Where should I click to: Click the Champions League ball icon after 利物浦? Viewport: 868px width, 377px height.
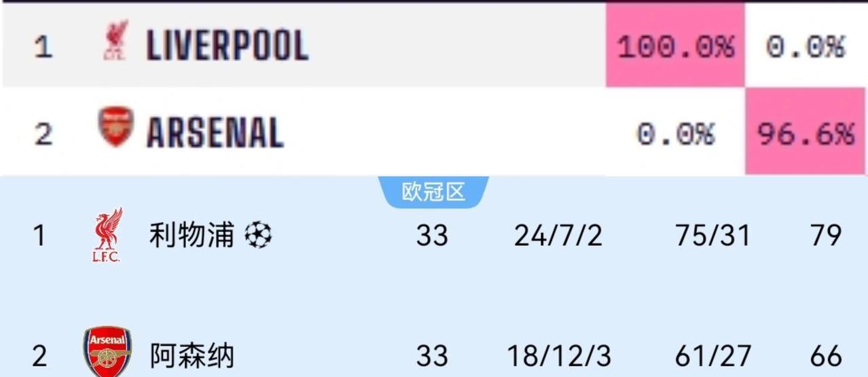click(x=258, y=235)
